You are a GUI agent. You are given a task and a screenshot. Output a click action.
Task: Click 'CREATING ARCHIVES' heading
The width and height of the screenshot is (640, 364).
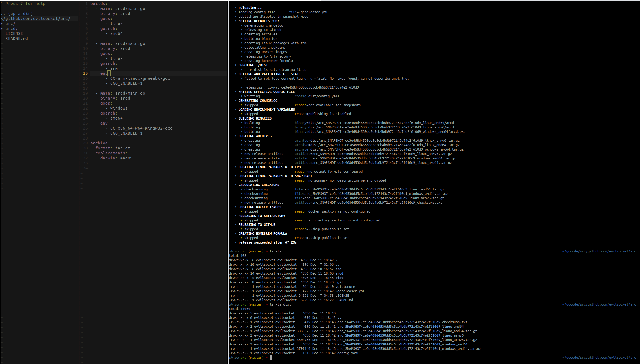(x=255, y=136)
